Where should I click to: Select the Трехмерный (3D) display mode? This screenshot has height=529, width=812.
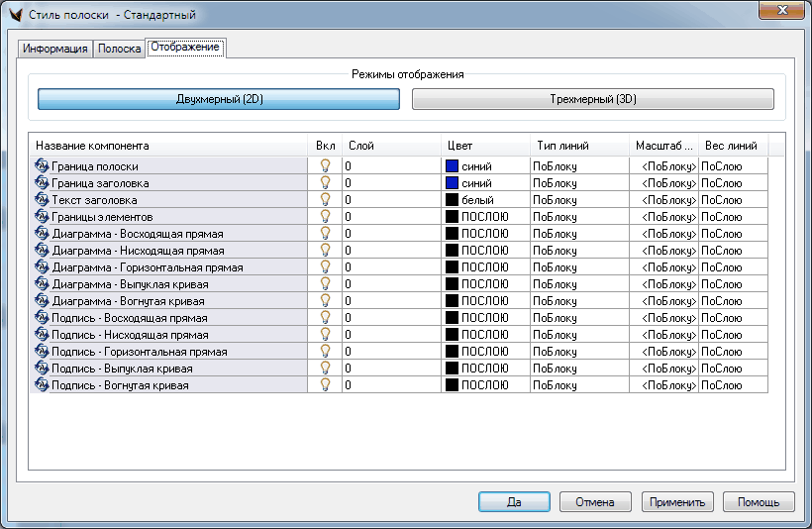coord(592,99)
